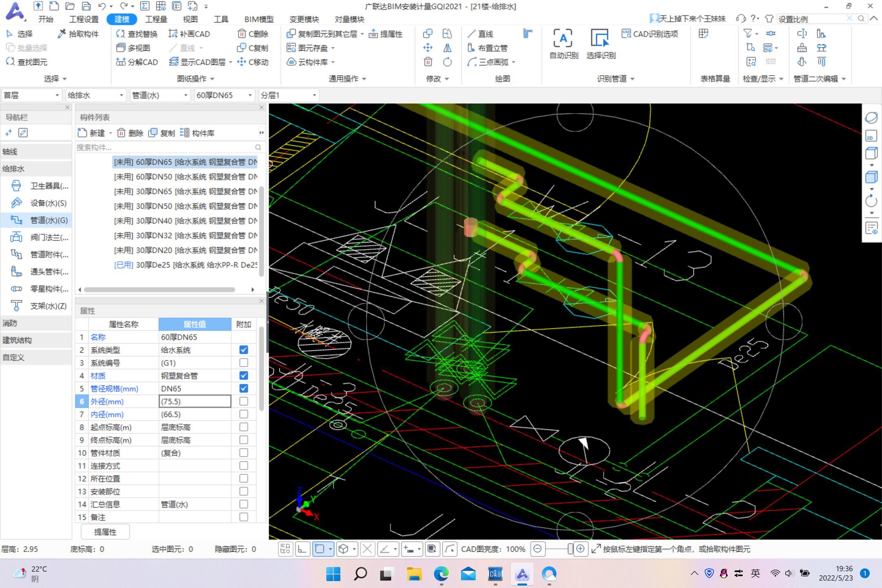The image size is (882, 588).
Task: Select 卫生器具 in navigation bar
Action: pos(39,186)
